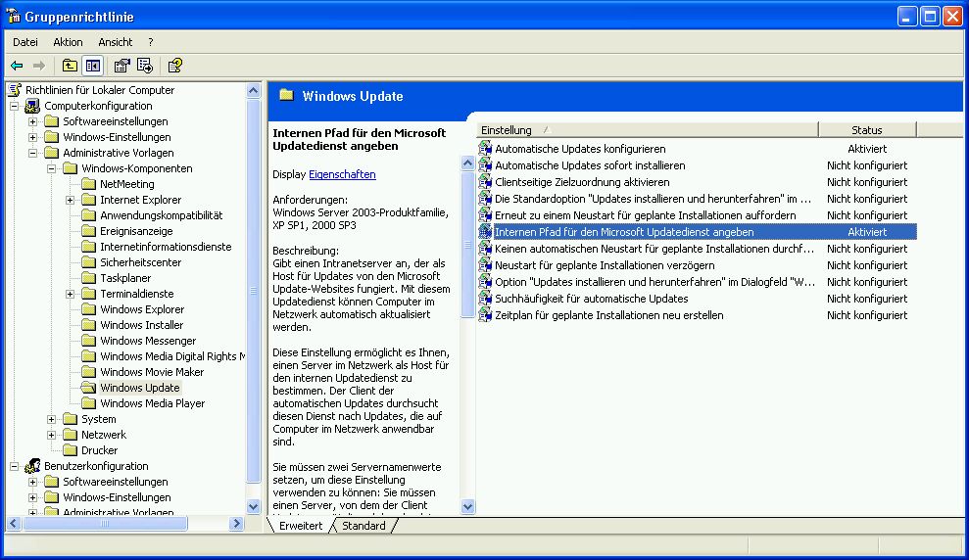Click the tree pane scroll right arrow
Image resolution: width=969 pixels, height=560 pixels.
236,524
